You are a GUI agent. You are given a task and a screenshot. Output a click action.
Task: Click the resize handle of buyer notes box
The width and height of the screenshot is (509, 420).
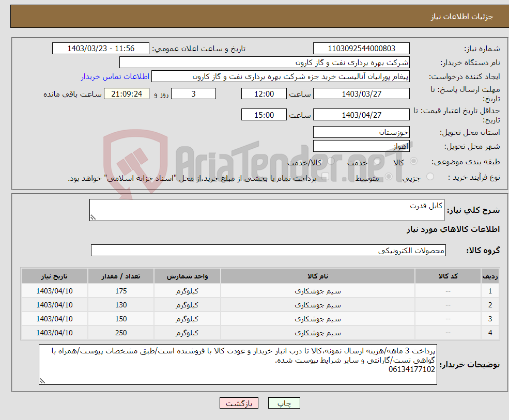(x=42, y=381)
